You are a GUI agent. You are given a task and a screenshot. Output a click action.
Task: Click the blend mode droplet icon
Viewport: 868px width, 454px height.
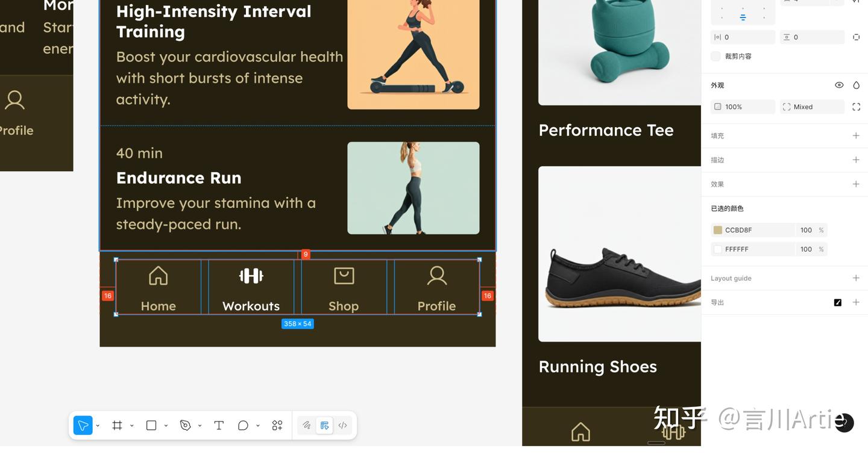coord(856,86)
